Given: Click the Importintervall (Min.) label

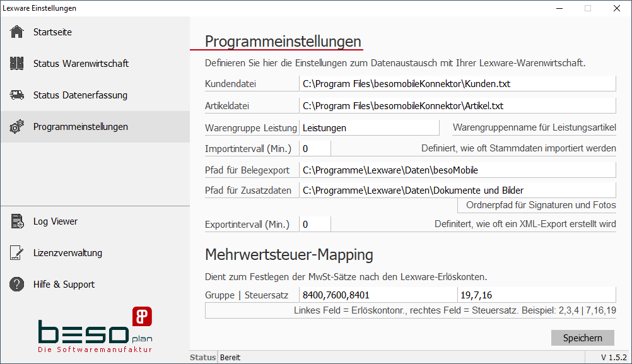Looking at the screenshot, I should pyautogui.click(x=248, y=149).
